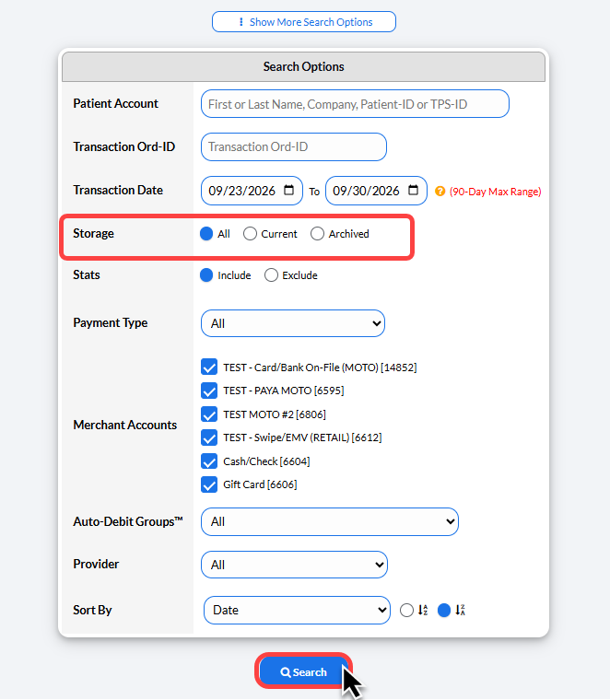Viewport: 610px width, 700px height.
Task: Open the Provider dropdown
Action: click(294, 565)
